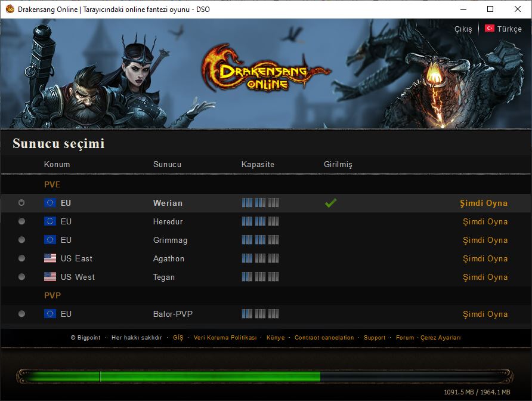
Task: Click Şimdi Oyna for the Balor-PVP server
Action: click(x=485, y=314)
